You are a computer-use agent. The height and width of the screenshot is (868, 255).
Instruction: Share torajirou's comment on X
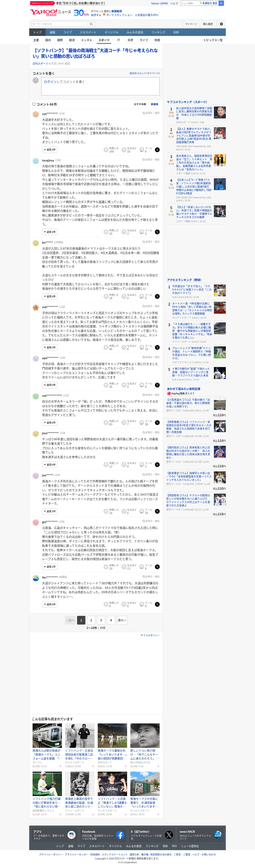tap(157, 232)
